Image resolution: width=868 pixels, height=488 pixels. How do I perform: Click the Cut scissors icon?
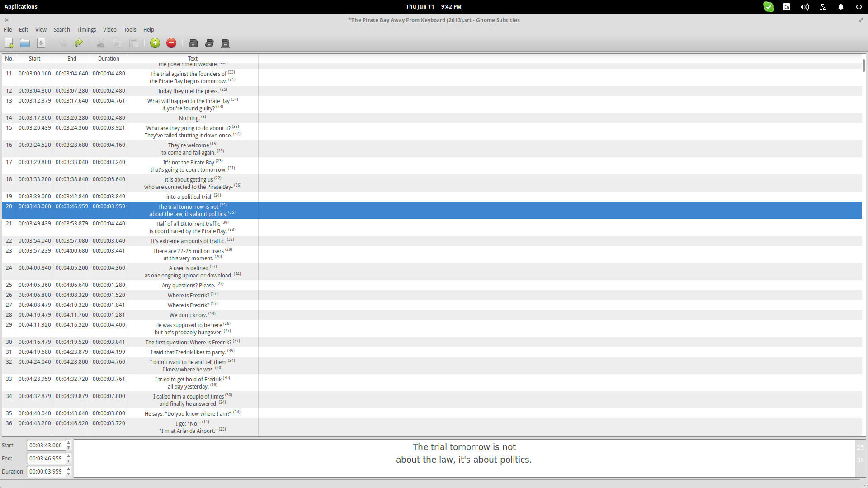click(x=101, y=43)
